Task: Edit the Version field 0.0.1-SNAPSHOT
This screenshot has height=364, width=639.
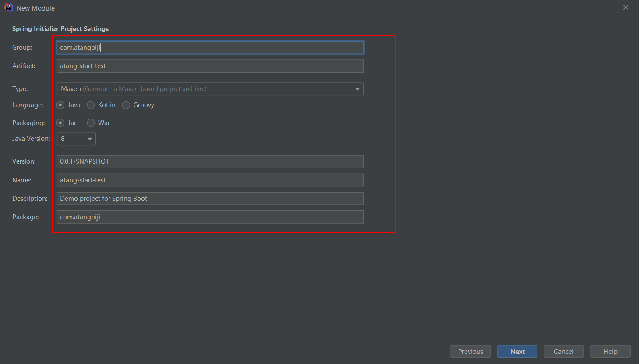Action: tap(210, 161)
